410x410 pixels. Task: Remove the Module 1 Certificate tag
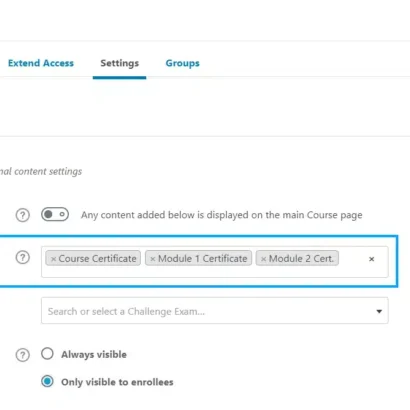point(153,259)
